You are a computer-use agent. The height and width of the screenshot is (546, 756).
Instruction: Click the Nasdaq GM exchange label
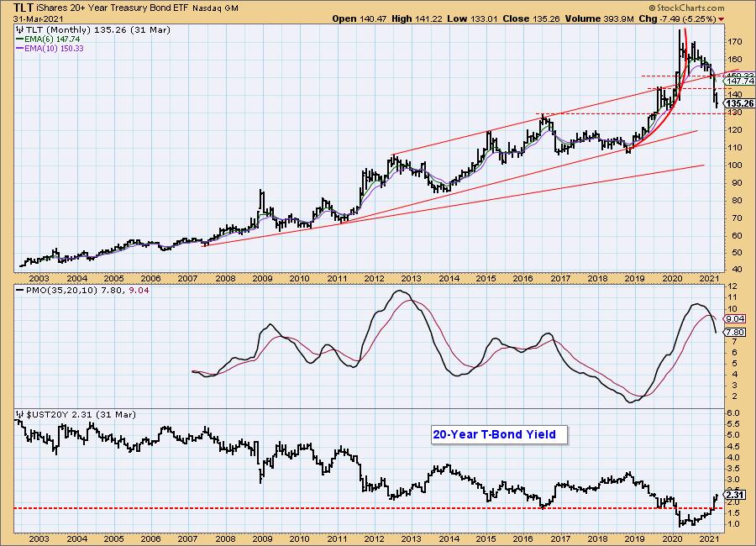tap(216, 8)
